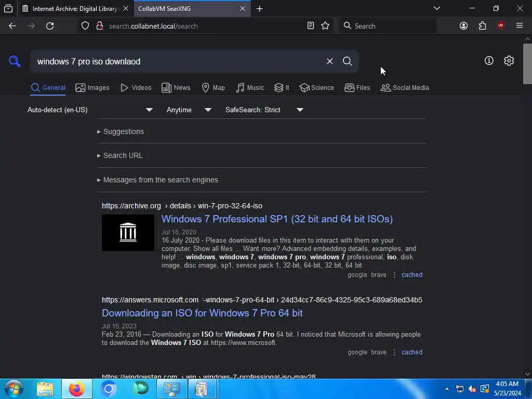Focus the Firefox toolbar Search box

[388, 26]
